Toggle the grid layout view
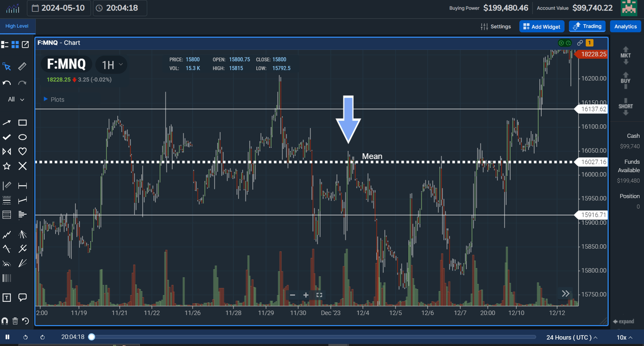This screenshot has height=346, width=644. (x=15, y=45)
